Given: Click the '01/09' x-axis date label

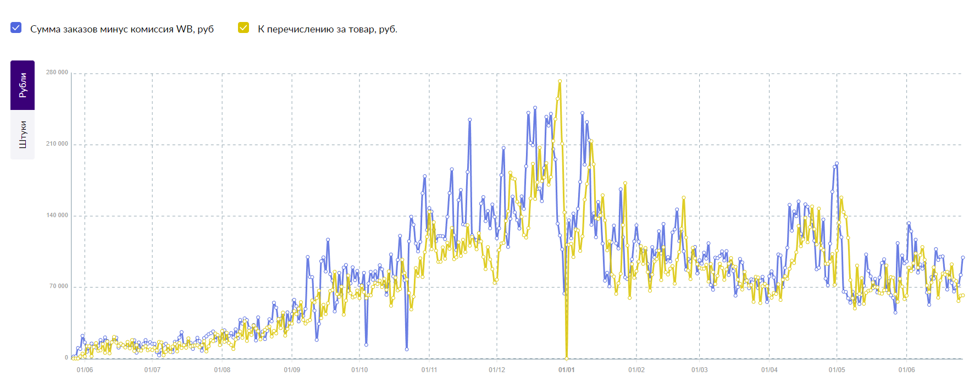Looking at the screenshot, I should (x=292, y=370).
